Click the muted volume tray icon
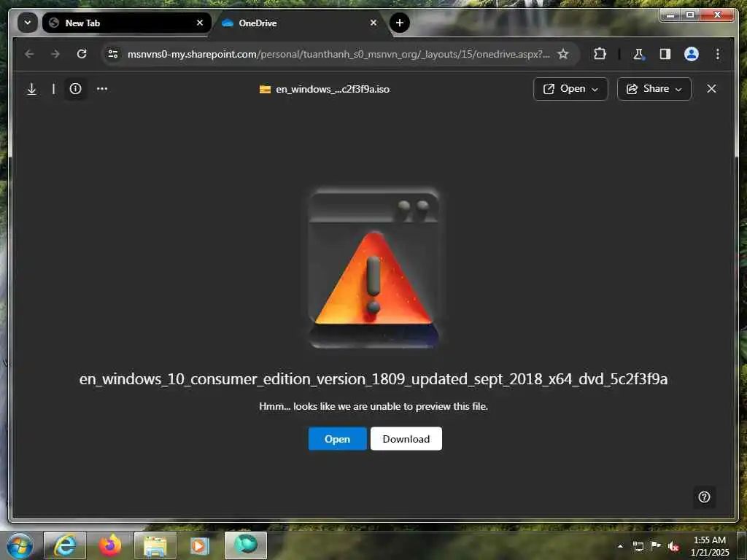The width and height of the screenshot is (747, 560). [673, 546]
